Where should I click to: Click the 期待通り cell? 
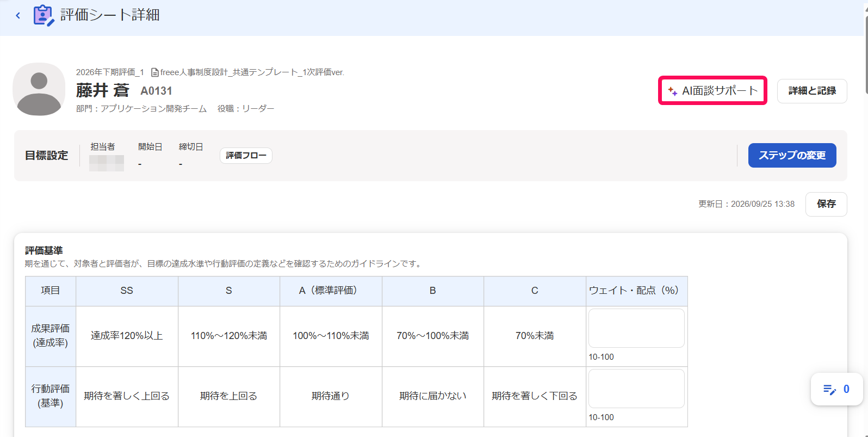pyautogui.click(x=331, y=396)
